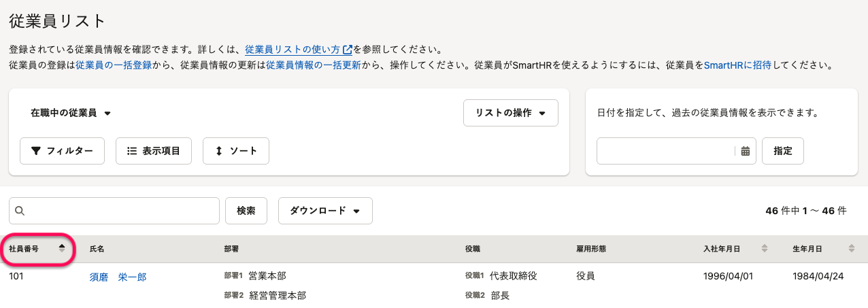Open the 従業員リストの使い方 link

click(293, 50)
